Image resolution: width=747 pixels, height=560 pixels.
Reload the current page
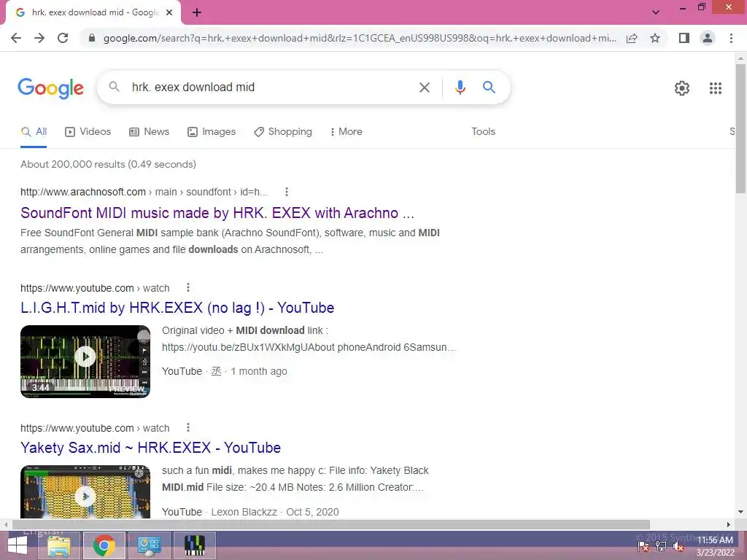tap(63, 38)
